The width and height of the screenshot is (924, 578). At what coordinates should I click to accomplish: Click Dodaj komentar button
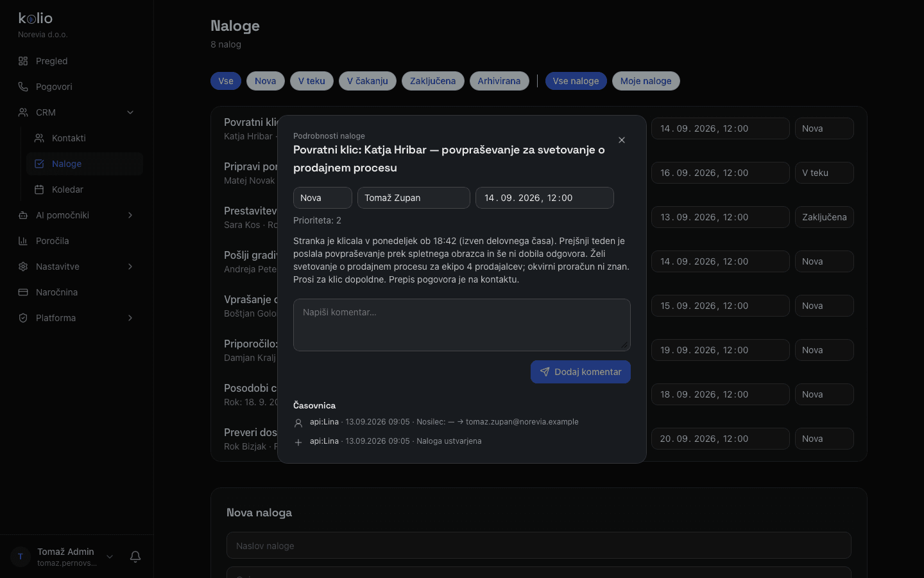point(581,372)
